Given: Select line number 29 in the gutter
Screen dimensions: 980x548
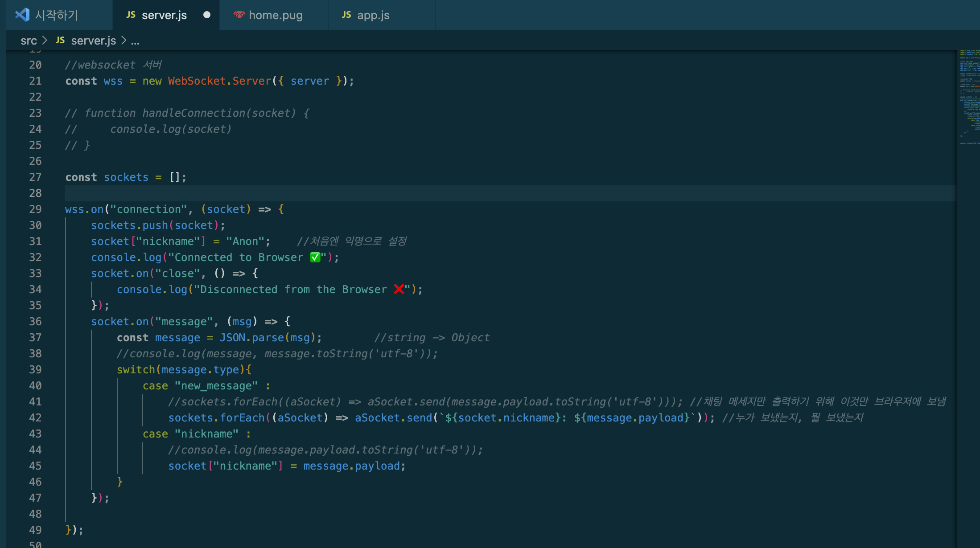Looking at the screenshot, I should coord(35,209).
